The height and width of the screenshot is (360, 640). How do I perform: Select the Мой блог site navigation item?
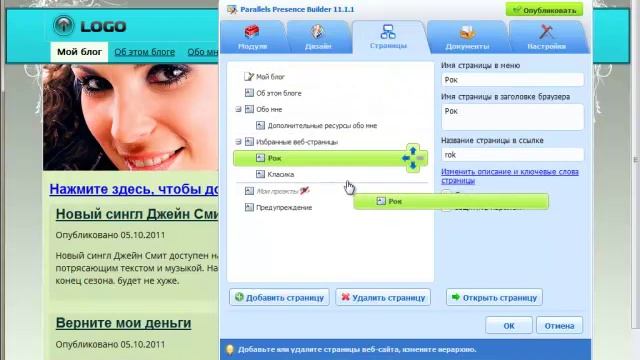[x=79, y=52]
